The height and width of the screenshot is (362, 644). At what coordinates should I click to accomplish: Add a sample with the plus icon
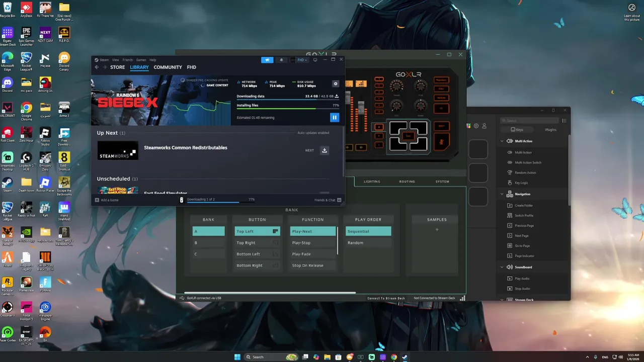click(x=437, y=230)
